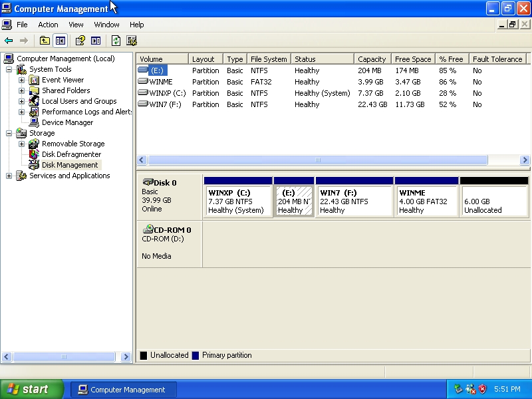This screenshot has height=399, width=532.
Task: Click the Back arrow toolbar button
Action: [x=9, y=41]
